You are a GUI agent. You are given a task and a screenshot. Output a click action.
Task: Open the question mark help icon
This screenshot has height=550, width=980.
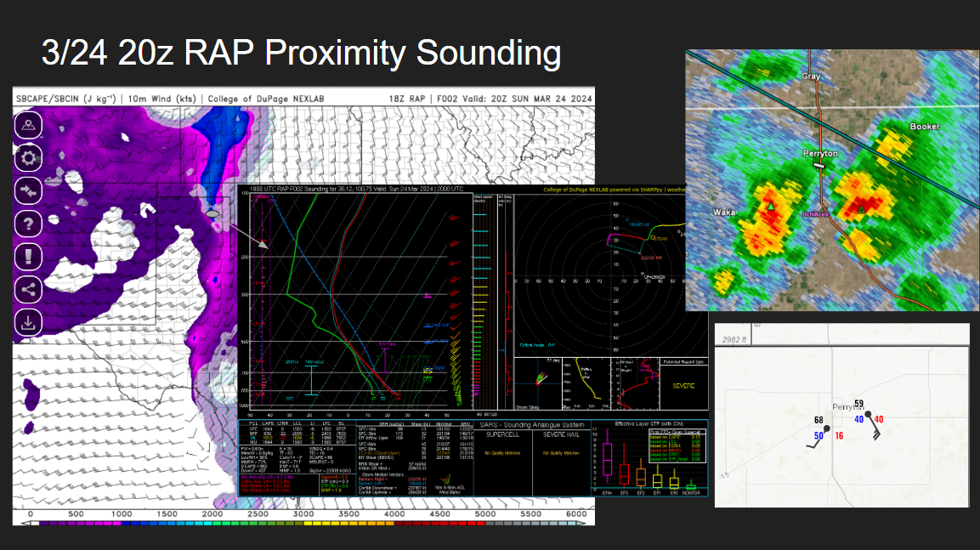tap(28, 223)
